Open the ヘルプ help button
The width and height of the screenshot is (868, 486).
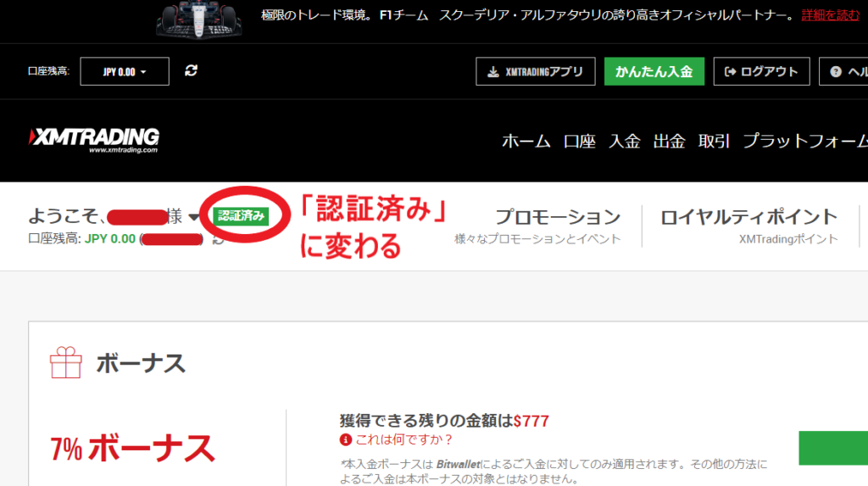846,72
